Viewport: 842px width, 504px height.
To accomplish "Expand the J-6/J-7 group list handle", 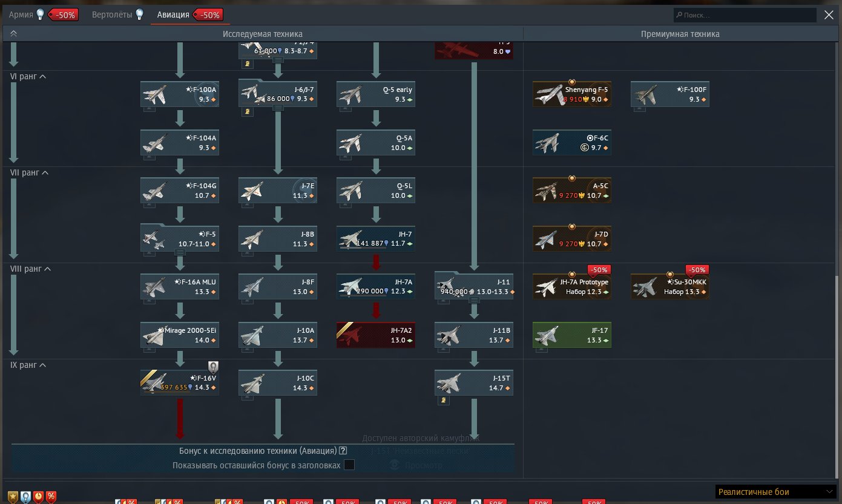I will pos(278,108).
